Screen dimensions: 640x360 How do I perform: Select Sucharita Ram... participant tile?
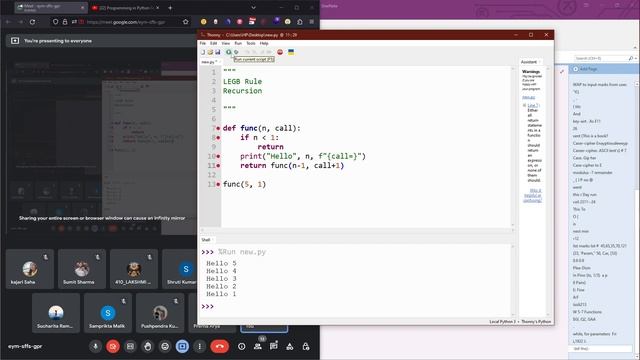pyautogui.click(x=56, y=313)
